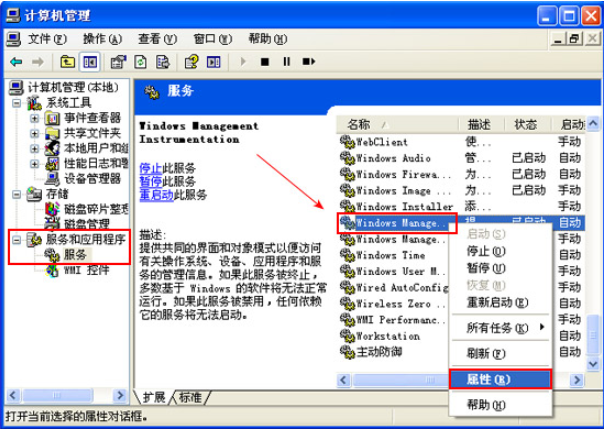The width and height of the screenshot is (605, 431).
Task: Sort by the 状态 column header
Action: click(528, 124)
